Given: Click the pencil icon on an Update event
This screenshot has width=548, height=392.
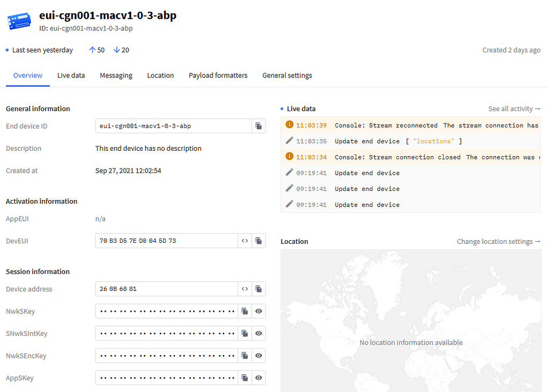Looking at the screenshot, I should pos(289,141).
